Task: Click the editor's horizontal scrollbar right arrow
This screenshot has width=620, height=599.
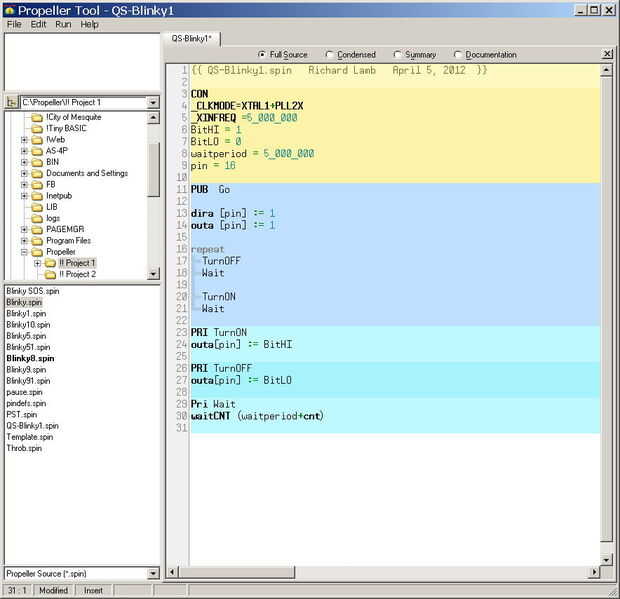Action: click(x=594, y=572)
